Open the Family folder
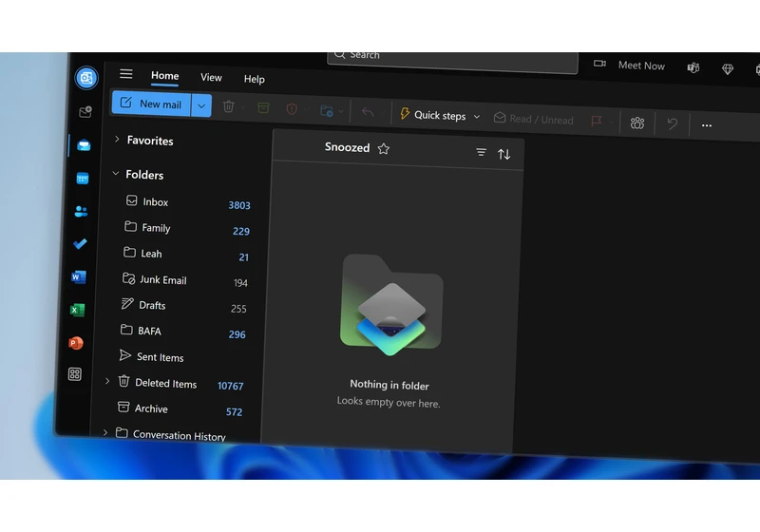Image resolution: width=760 pixels, height=532 pixels. (x=187, y=229)
